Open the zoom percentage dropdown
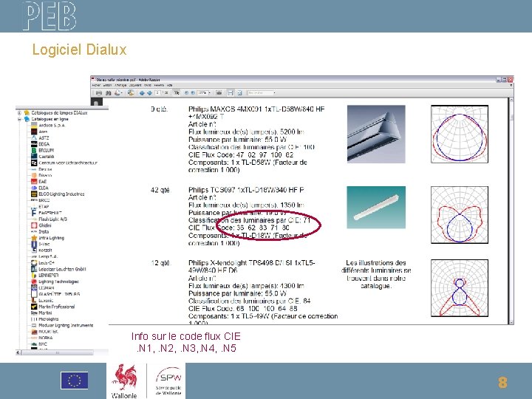Image resolution: width=532 pixels, height=399 pixels. point(210,92)
